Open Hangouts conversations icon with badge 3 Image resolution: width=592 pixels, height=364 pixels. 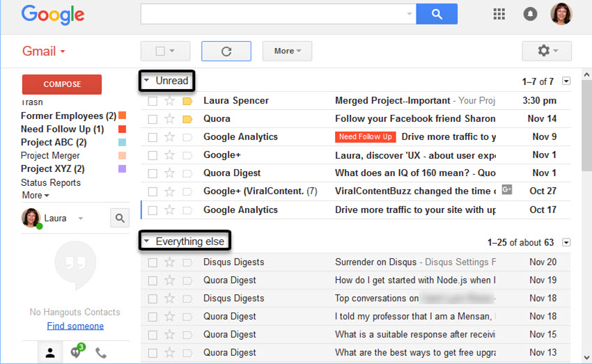[x=77, y=350]
